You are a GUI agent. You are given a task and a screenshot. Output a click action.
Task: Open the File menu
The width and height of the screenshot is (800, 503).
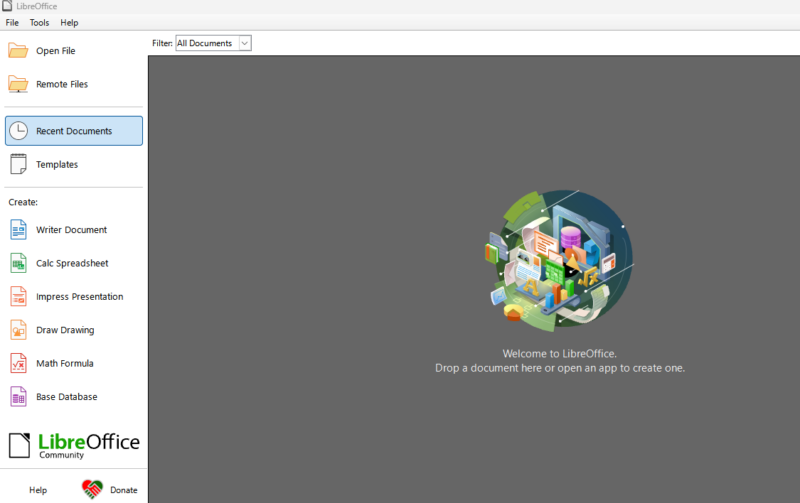click(12, 22)
